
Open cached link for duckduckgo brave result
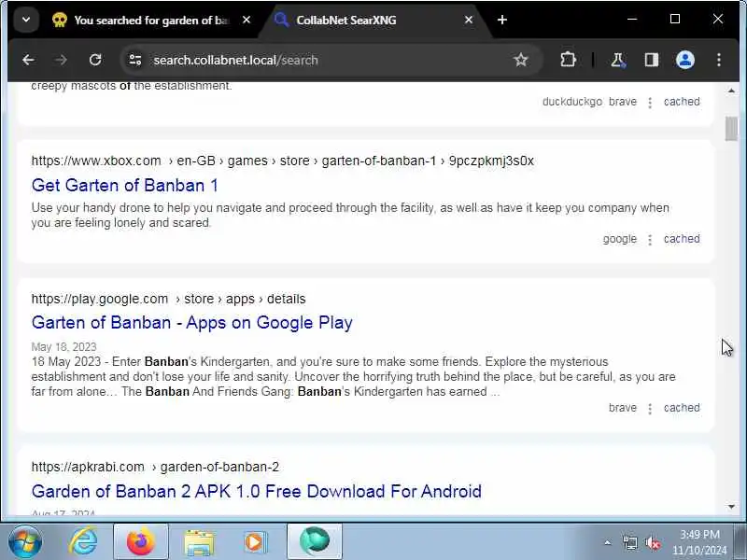(682, 102)
